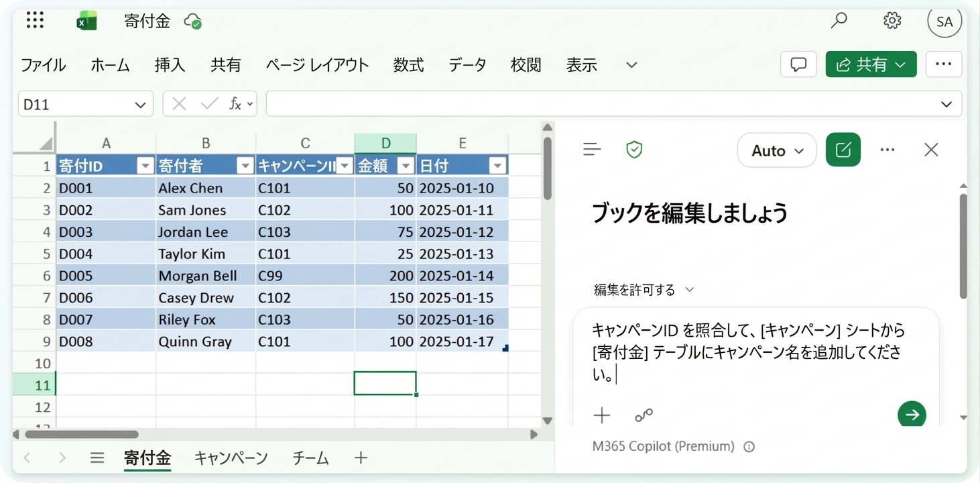Click the formula bar cancel X icon
This screenshot has width=980, height=483.
[179, 104]
